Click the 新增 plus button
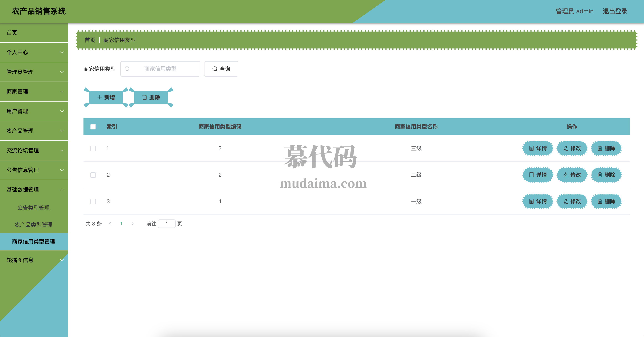Viewport: 644px width, 337px height. [106, 97]
